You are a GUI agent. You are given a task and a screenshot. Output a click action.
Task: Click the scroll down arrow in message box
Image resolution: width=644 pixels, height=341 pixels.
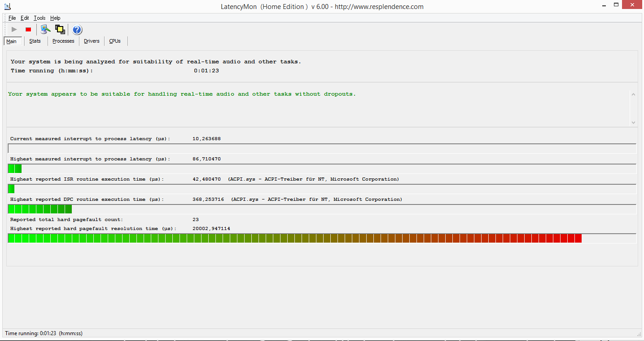[633, 122]
